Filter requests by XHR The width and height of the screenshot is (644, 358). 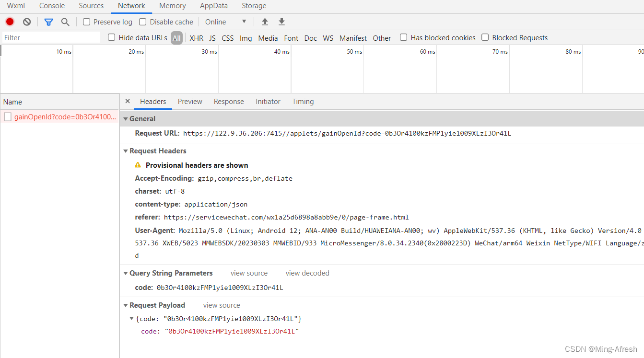(197, 38)
